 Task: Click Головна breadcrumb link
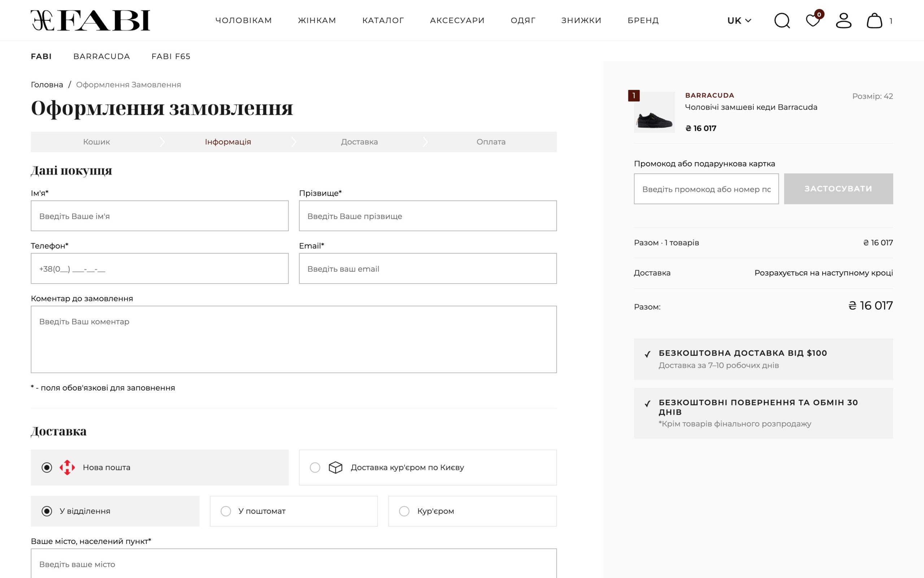coord(47,85)
